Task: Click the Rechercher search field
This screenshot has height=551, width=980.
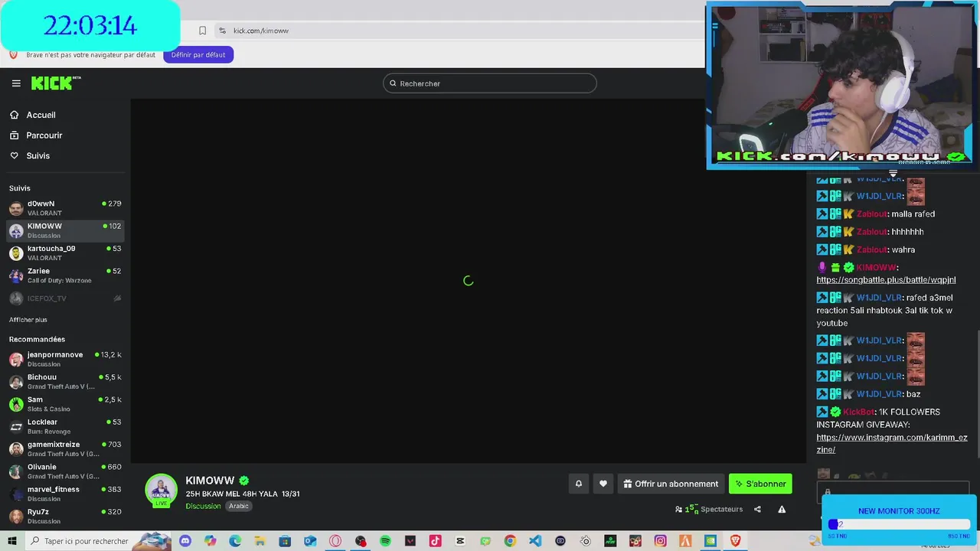Action: pyautogui.click(x=490, y=83)
